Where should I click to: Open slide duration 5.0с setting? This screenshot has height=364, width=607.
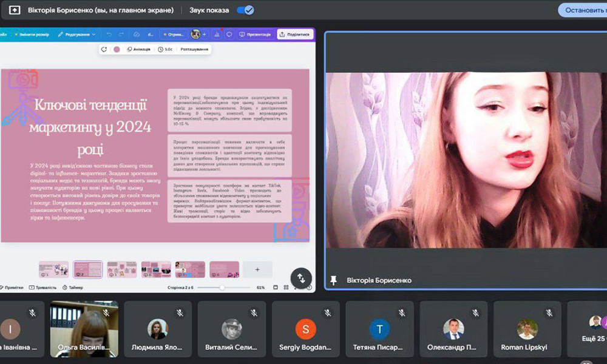coord(164,50)
